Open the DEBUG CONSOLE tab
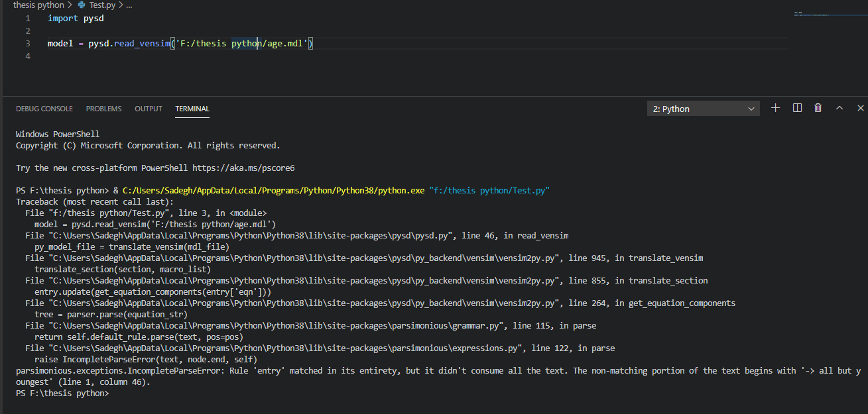Image resolution: width=868 pixels, height=414 pixels. click(44, 109)
